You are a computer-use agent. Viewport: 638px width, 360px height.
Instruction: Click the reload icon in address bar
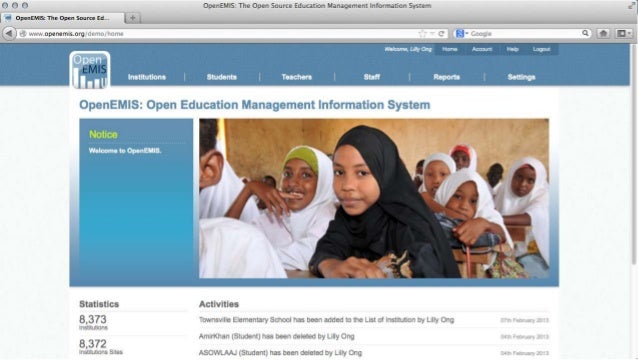[441, 34]
